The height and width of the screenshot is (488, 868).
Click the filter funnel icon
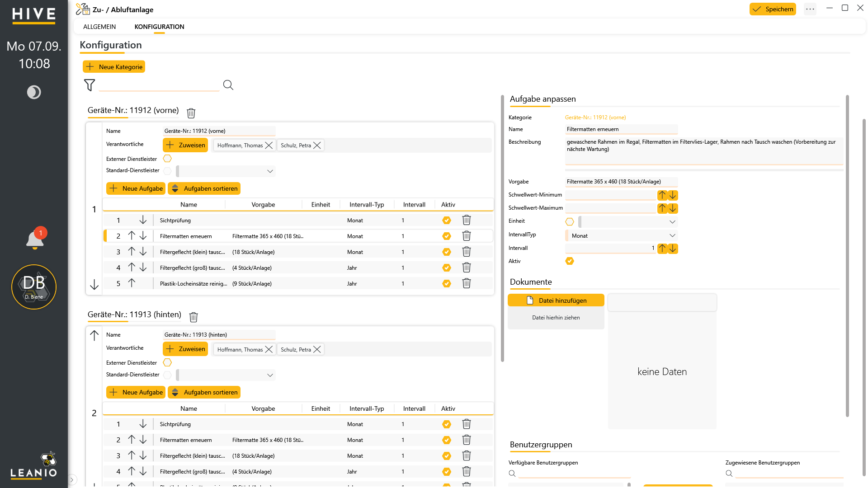coord(90,85)
